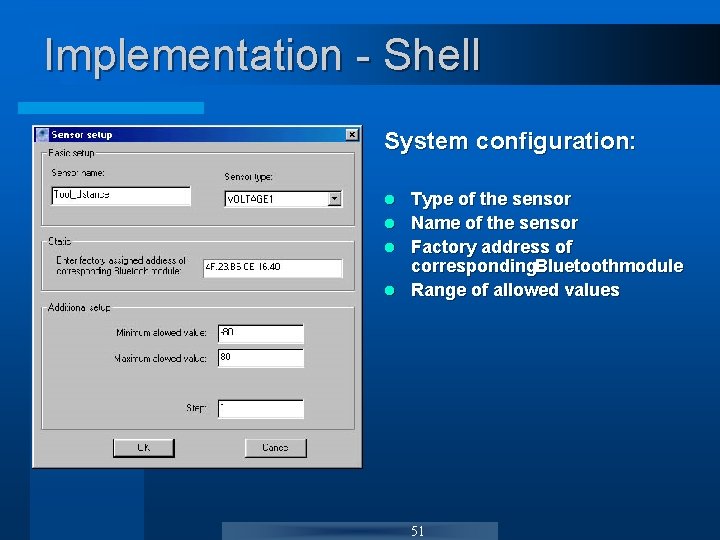This screenshot has width=720, height=540.
Task: Focus the Bluetooth factory address field
Action: coord(273,268)
